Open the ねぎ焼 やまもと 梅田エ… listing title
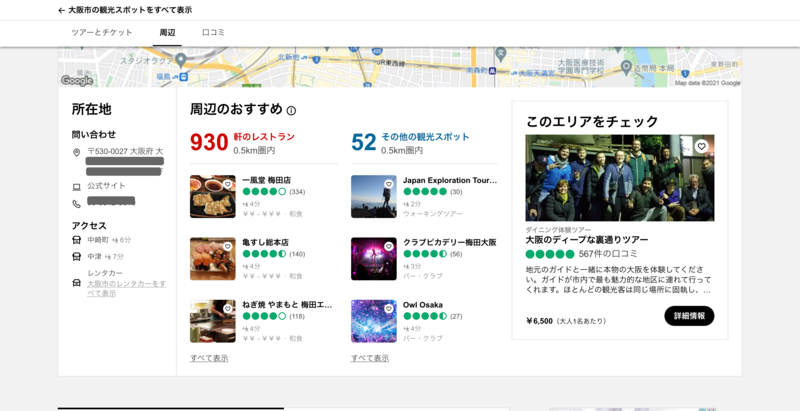 coord(287,305)
